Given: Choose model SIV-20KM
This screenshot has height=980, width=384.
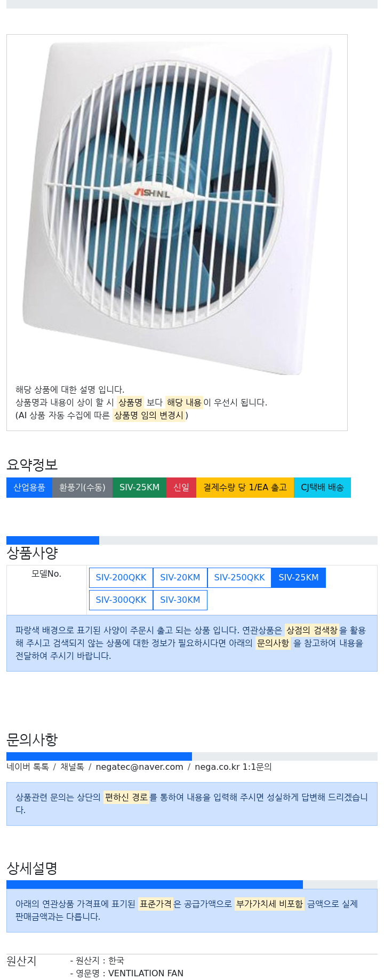Looking at the screenshot, I should click(x=180, y=578).
